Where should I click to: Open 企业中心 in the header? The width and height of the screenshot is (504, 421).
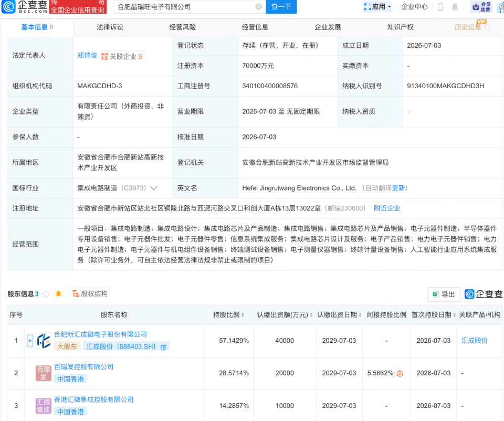click(x=414, y=7)
